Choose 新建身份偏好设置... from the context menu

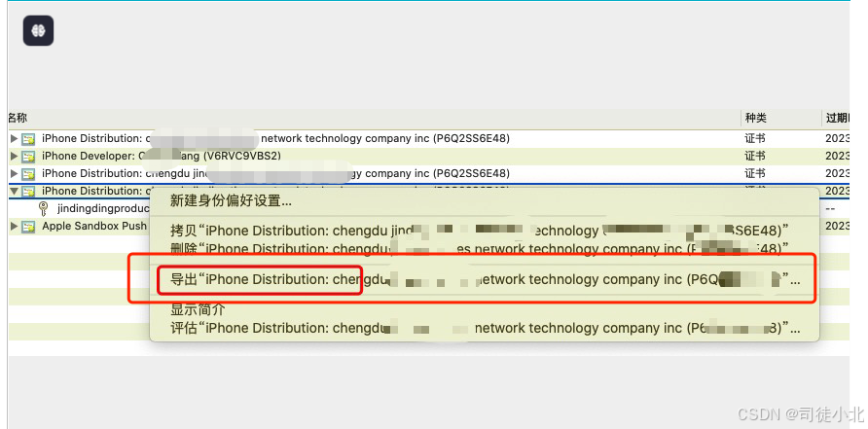[x=231, y=201]
